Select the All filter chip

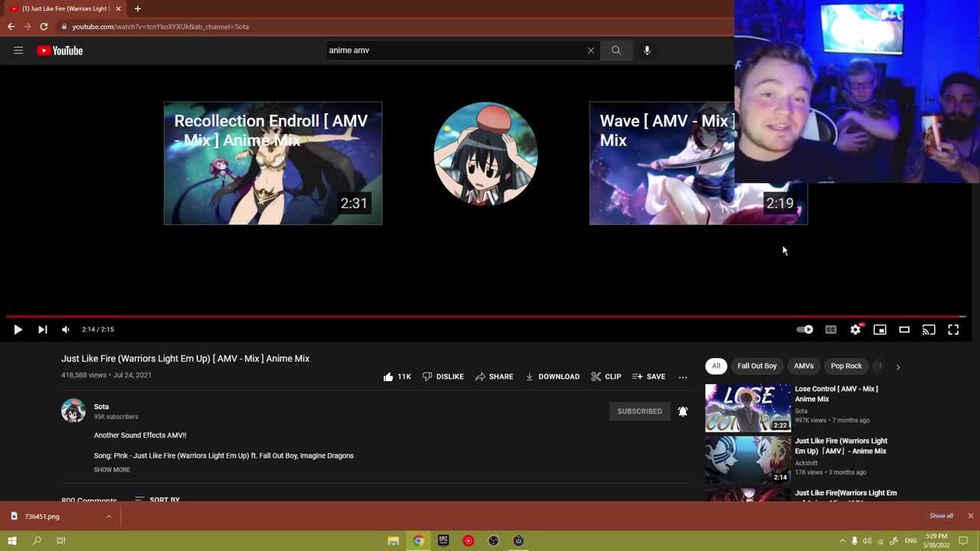[716, 366]
